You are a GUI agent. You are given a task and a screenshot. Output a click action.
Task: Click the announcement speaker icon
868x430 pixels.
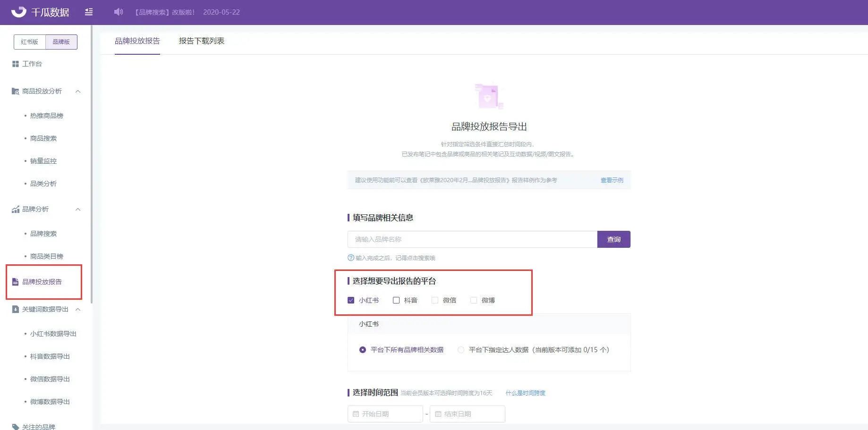click(119, 12)
